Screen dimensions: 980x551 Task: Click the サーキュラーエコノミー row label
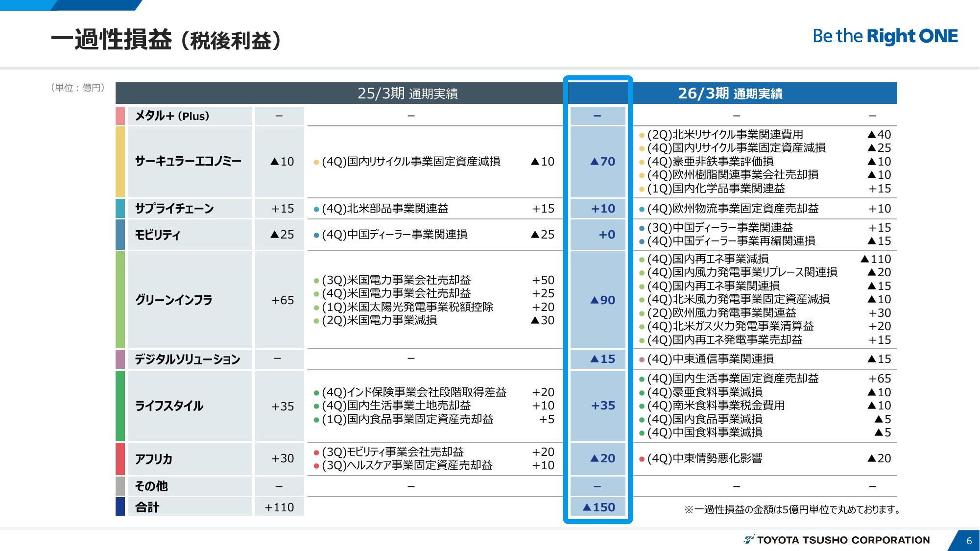[188, 162]
